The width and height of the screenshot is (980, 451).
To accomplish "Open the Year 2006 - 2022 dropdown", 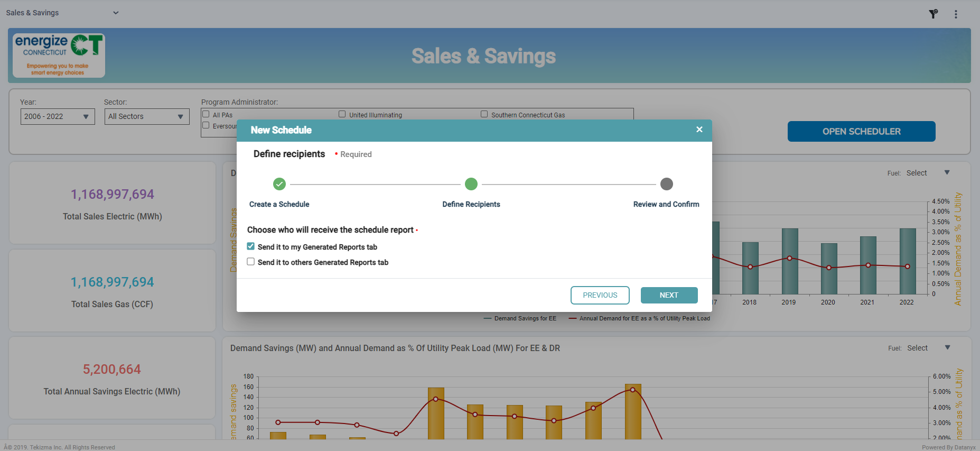I will point(58,116).
